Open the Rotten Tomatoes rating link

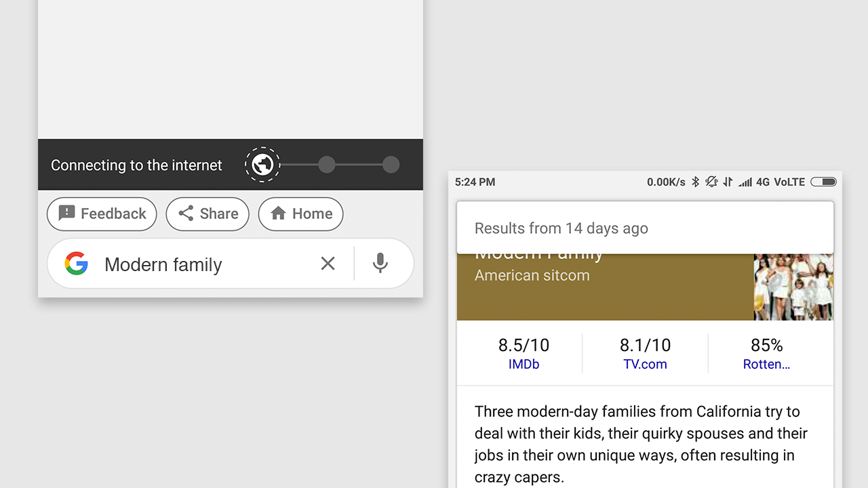point(766,364)
